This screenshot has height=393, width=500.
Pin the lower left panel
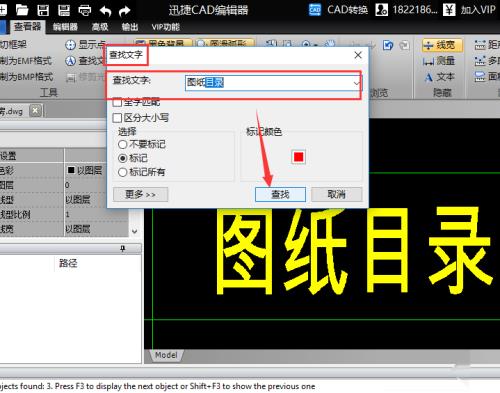(x=123, y=249)
